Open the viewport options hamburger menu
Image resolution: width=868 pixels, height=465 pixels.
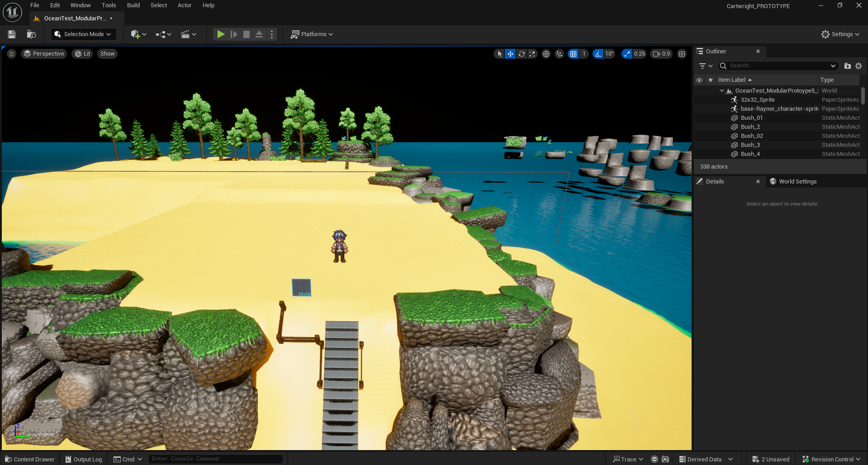tap(12, 54)
